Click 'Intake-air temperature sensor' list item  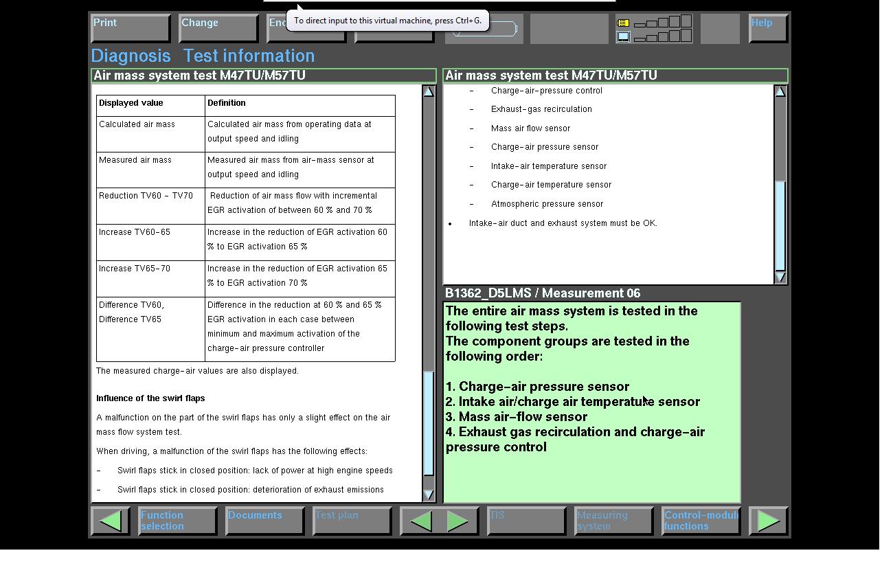[x=549, y=166]
